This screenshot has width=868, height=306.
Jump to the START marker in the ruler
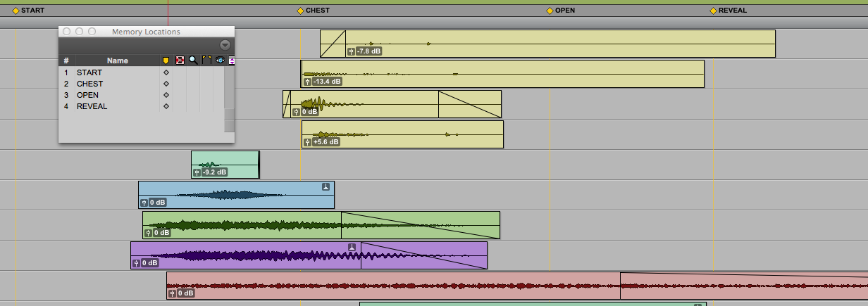coord(15,11)
